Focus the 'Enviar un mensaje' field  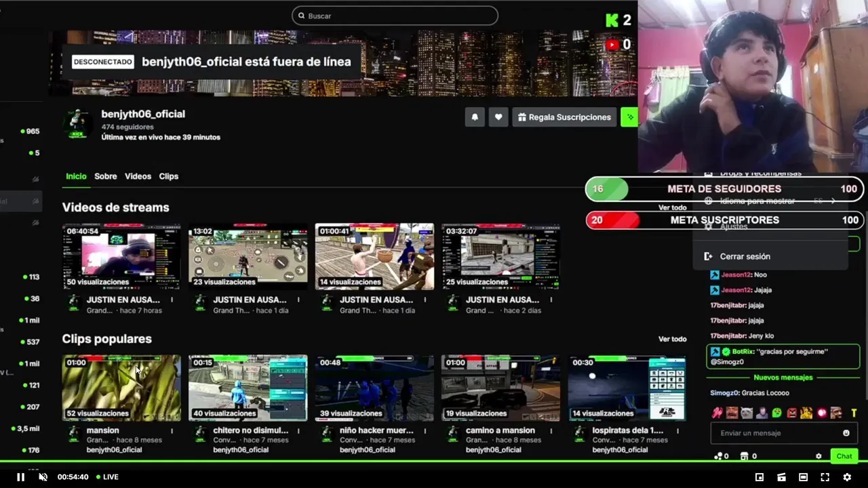tap(783, 433)
